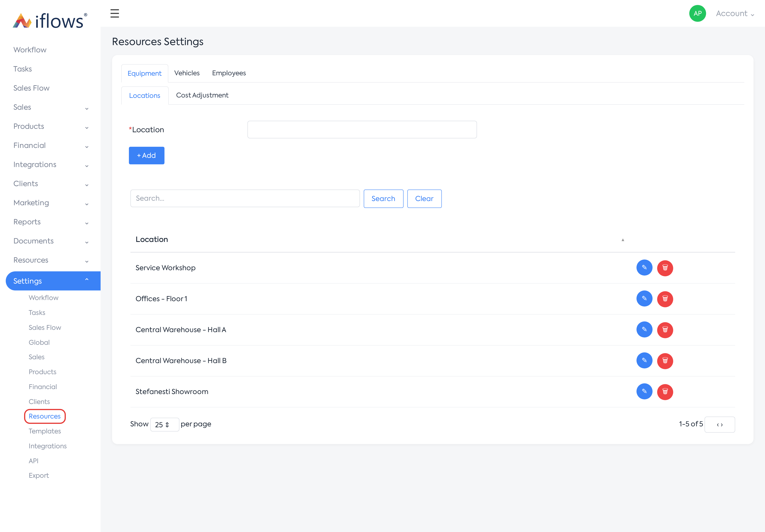Expand the top-level Resources sidebar menu

pos(50,260)
